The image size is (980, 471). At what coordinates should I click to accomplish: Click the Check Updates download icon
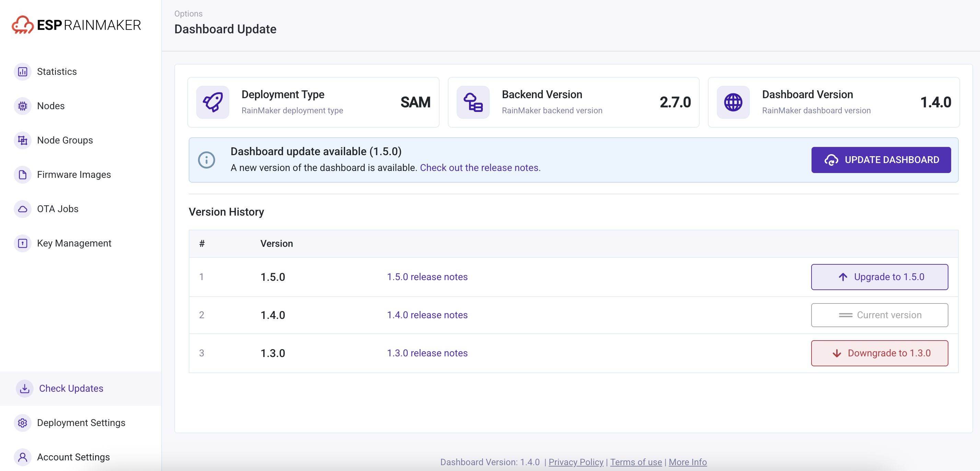pos(24,388)
